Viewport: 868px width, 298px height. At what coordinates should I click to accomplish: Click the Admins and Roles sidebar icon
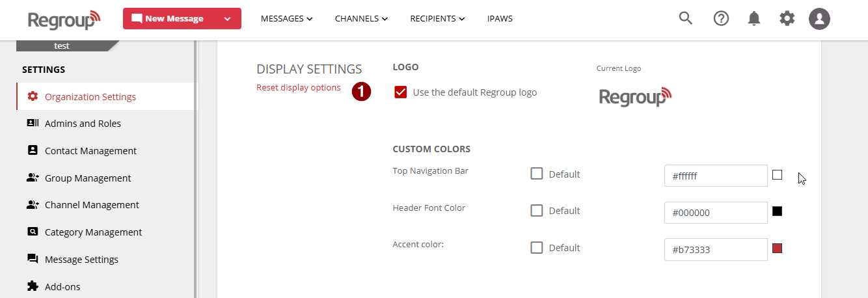point(33,123)
